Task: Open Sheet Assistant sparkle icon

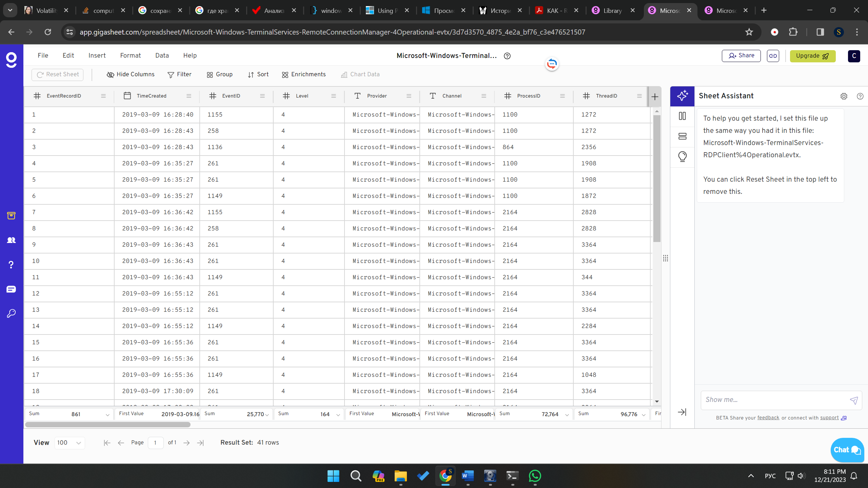Action: (x=682, y=96)
